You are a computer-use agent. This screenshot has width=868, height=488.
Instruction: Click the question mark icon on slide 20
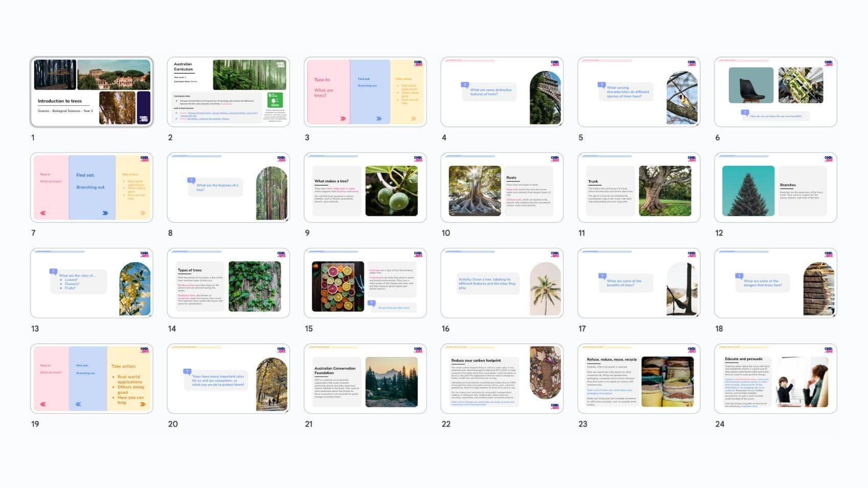pos(187,371)
